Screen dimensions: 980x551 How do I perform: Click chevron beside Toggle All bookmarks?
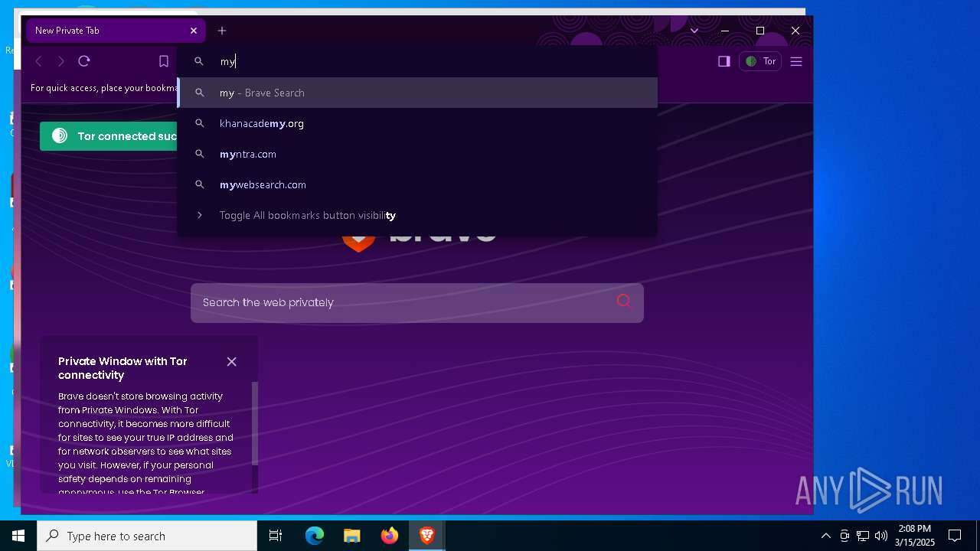tap(199, 215)
